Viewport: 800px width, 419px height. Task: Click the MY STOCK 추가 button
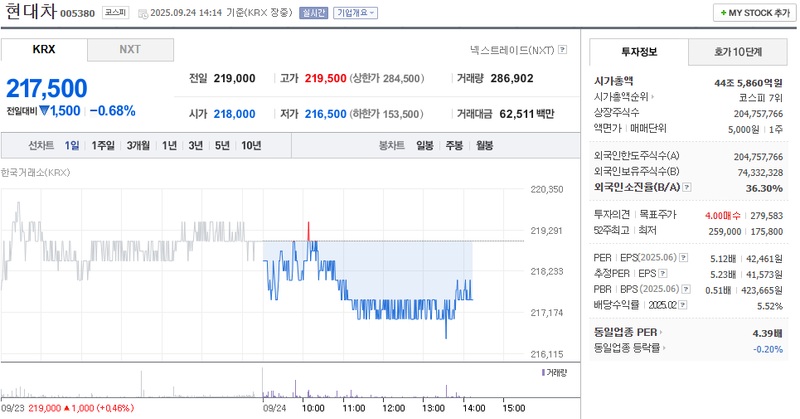tap(755, 13)
